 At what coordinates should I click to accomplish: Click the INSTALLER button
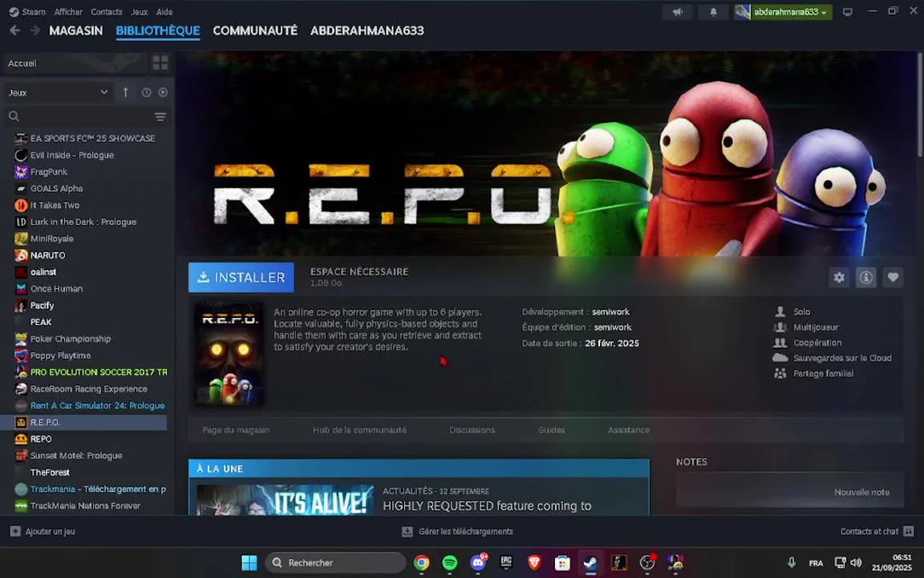click(x=241, y=277)
